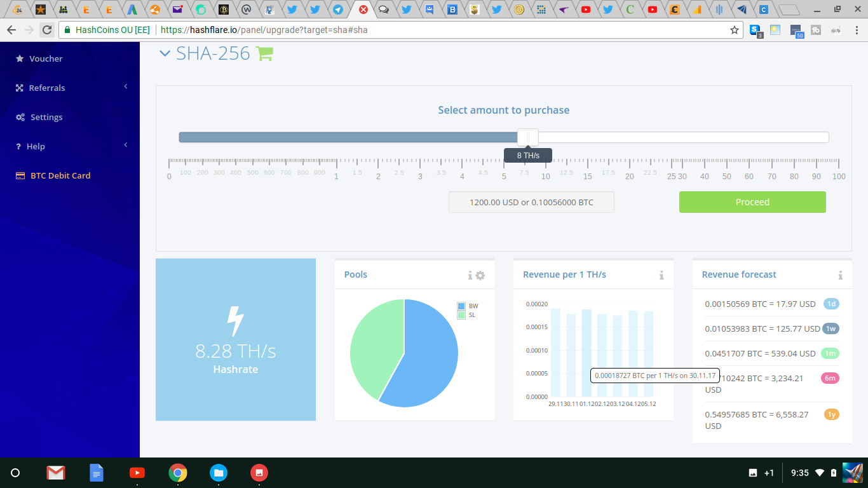Click the 6m forecast badge
Viewport: 868px width, 488px height.
coord(830,378)
